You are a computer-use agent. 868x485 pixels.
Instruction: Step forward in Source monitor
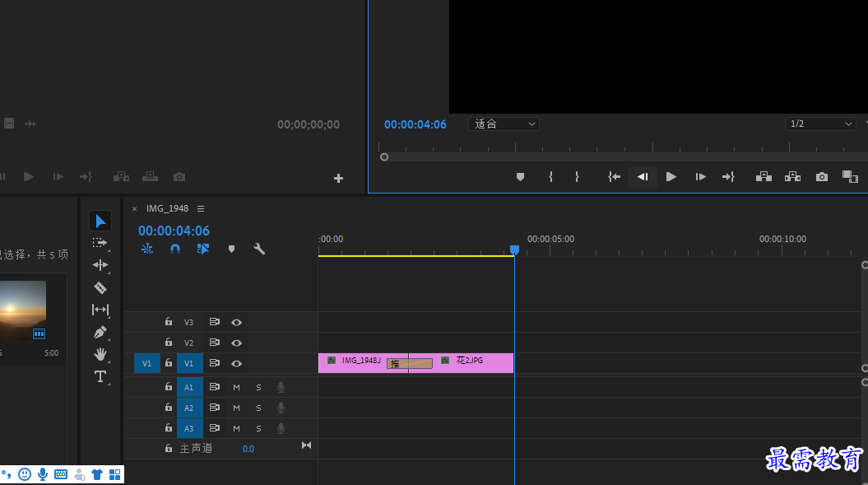click(58, 177)
